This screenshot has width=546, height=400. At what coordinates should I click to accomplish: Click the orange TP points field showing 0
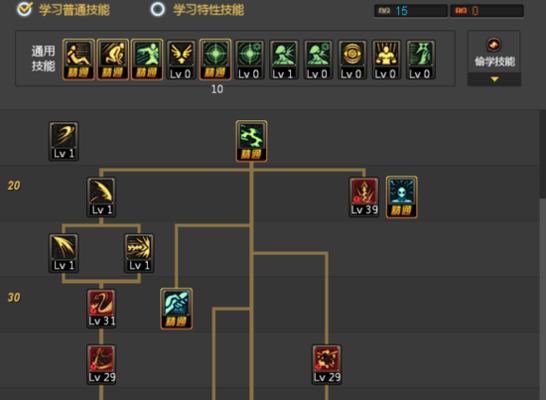coord(487,11)
